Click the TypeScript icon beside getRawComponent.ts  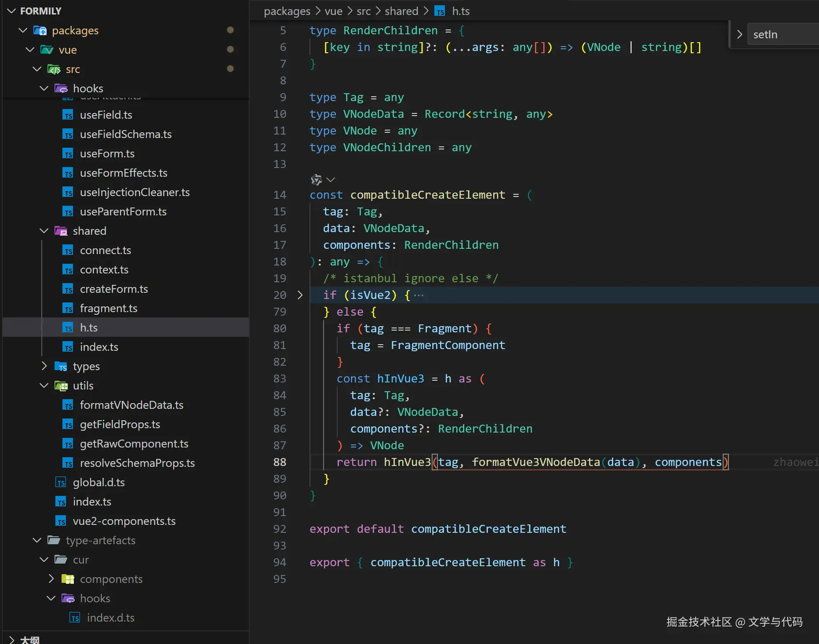tap(68, 444)
